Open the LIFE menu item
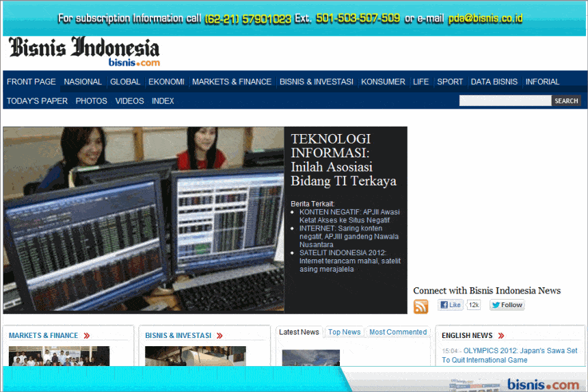 point(420,82)
